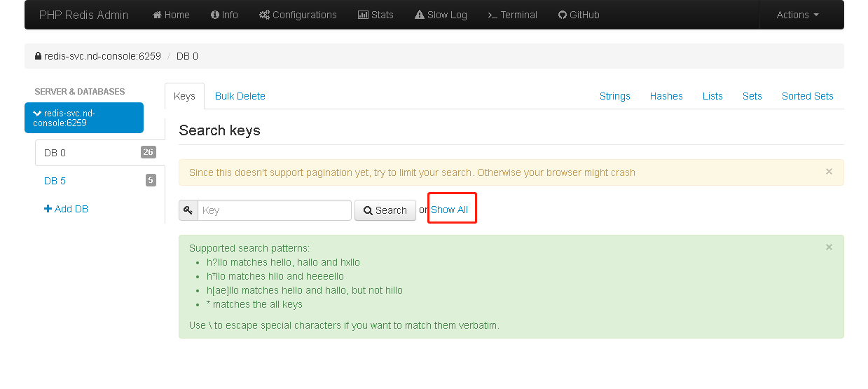
Task: Filter by Hashes type
Action: [666, 96]
